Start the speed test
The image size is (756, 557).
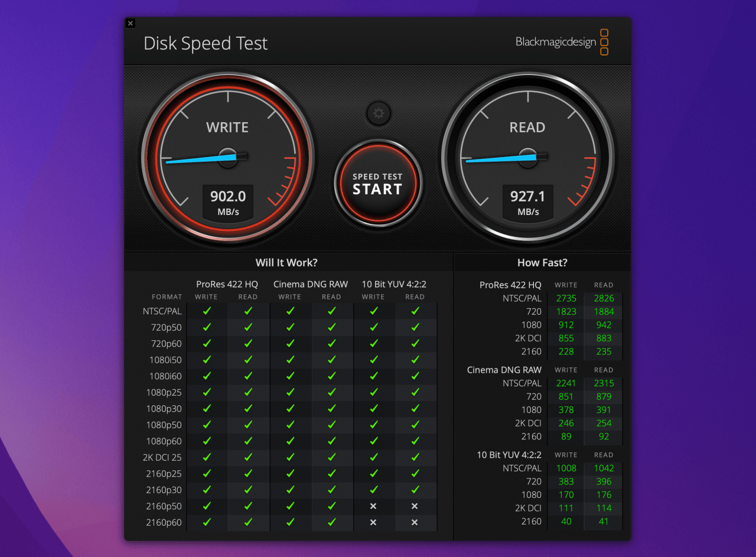(x=378, y=184)
